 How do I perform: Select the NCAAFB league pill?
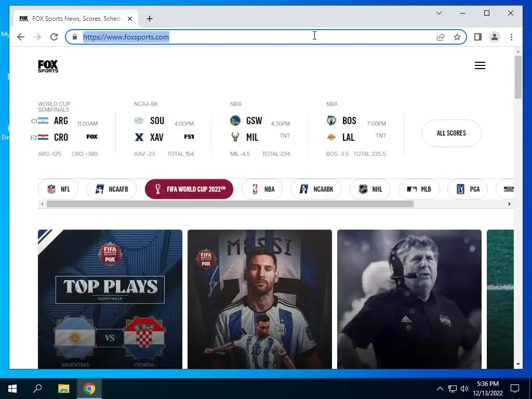[x=112, y=189]
